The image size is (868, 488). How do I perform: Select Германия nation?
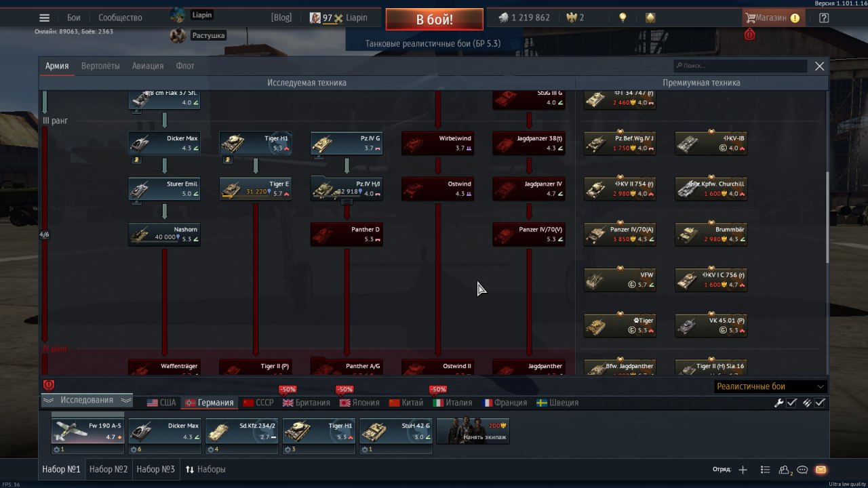click(x=210, y=403)
